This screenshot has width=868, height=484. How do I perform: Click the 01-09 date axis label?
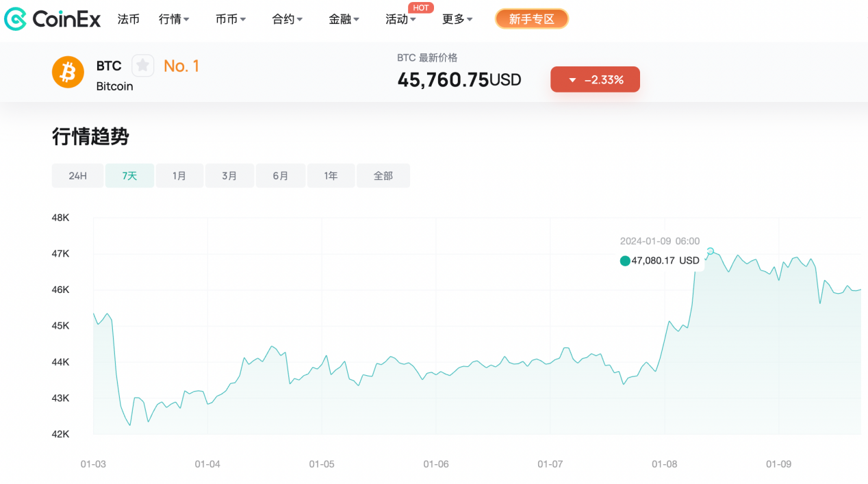click(x=778, y=464)
